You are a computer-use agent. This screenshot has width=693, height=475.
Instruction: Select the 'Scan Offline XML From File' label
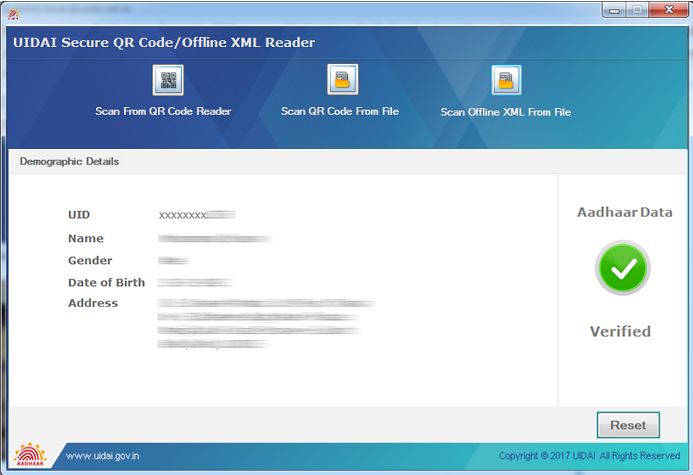point(506,112)
